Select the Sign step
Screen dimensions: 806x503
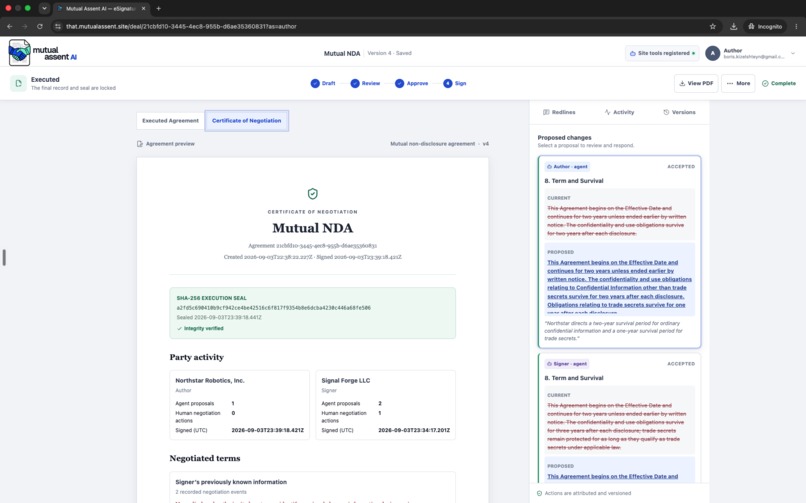[455, 83]
